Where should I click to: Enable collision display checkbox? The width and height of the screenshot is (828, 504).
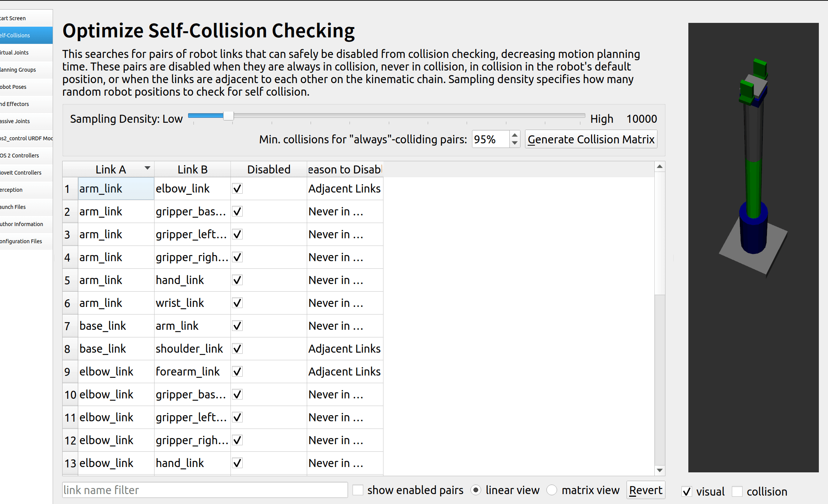(737, 491)
